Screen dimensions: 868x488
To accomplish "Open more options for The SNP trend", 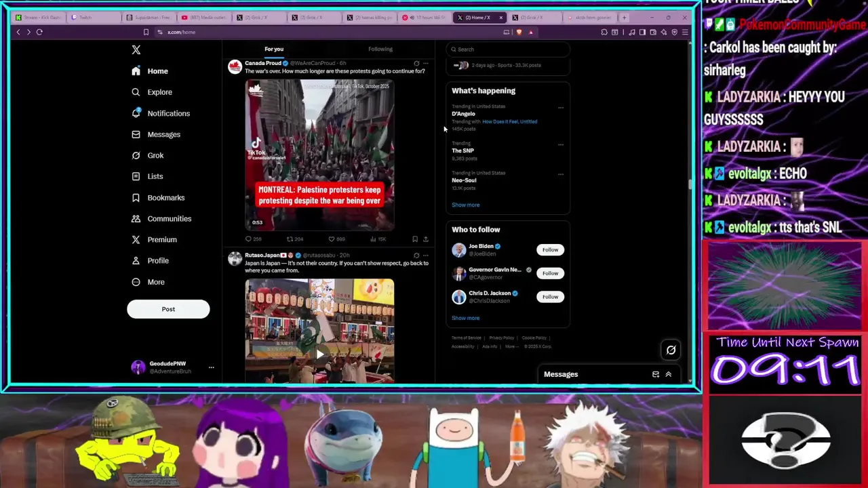I will click(x=561, y=144).
